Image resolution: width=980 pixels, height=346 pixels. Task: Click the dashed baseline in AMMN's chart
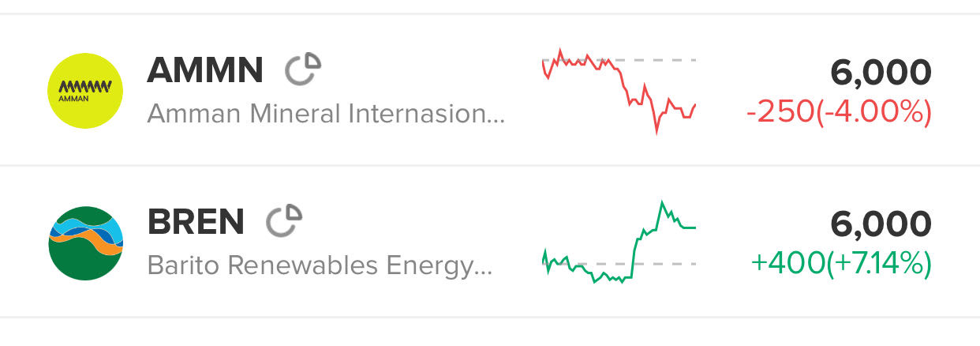point(685,59)
